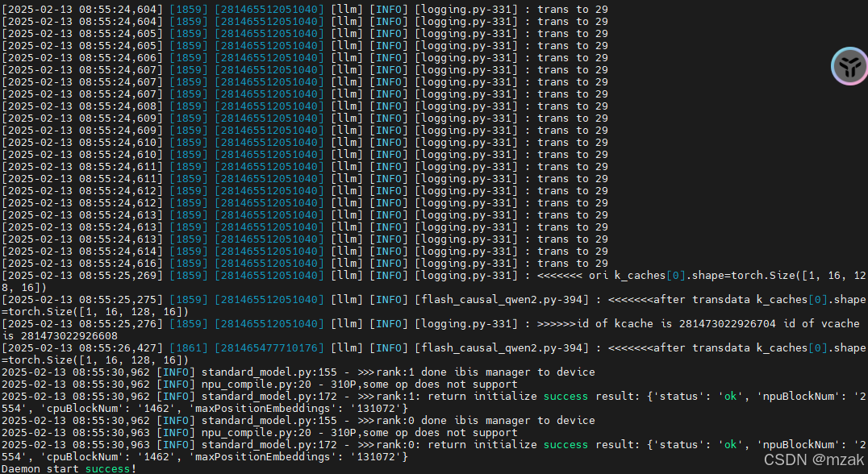868x474 pixels.
Task: Click the timestamp 08:55:25,269
Action: point(119,276)
